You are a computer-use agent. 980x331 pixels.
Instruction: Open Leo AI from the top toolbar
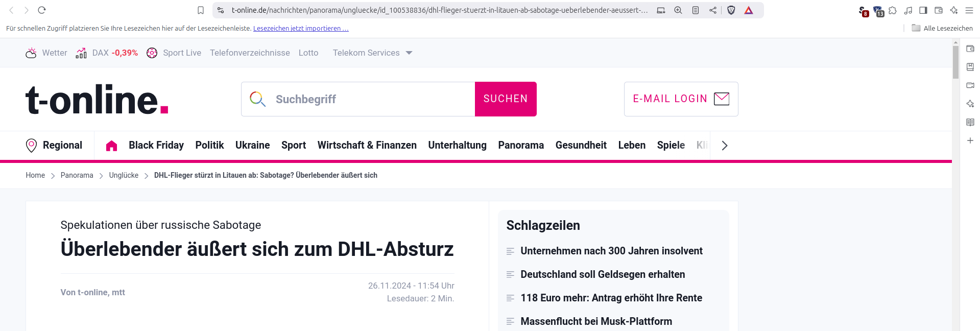(x=954, y=10)
